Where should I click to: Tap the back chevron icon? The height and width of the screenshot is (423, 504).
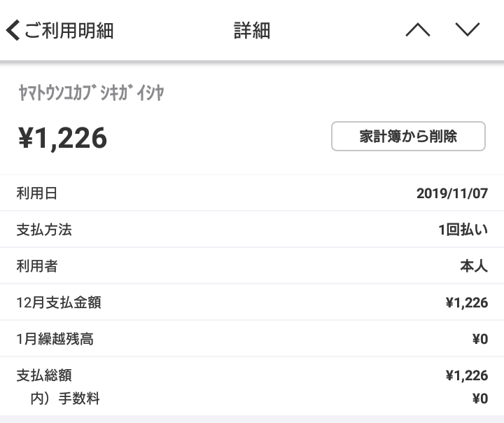13,30
